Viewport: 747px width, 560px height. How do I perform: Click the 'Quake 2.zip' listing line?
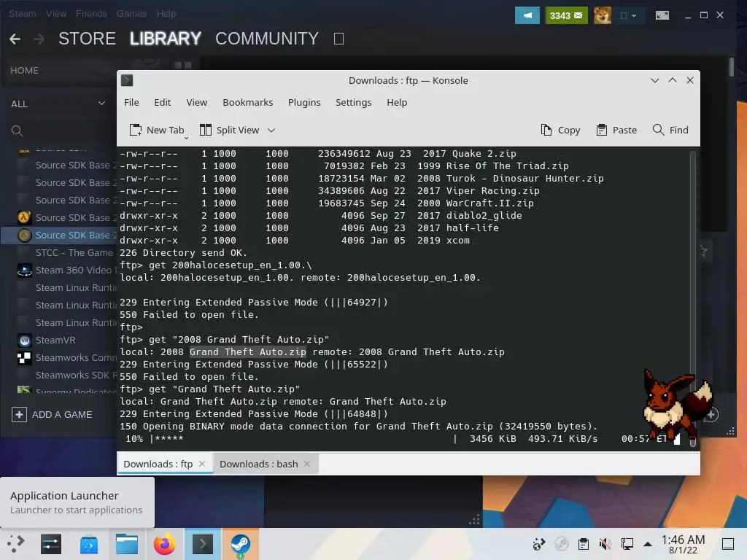tap(318, 154)
